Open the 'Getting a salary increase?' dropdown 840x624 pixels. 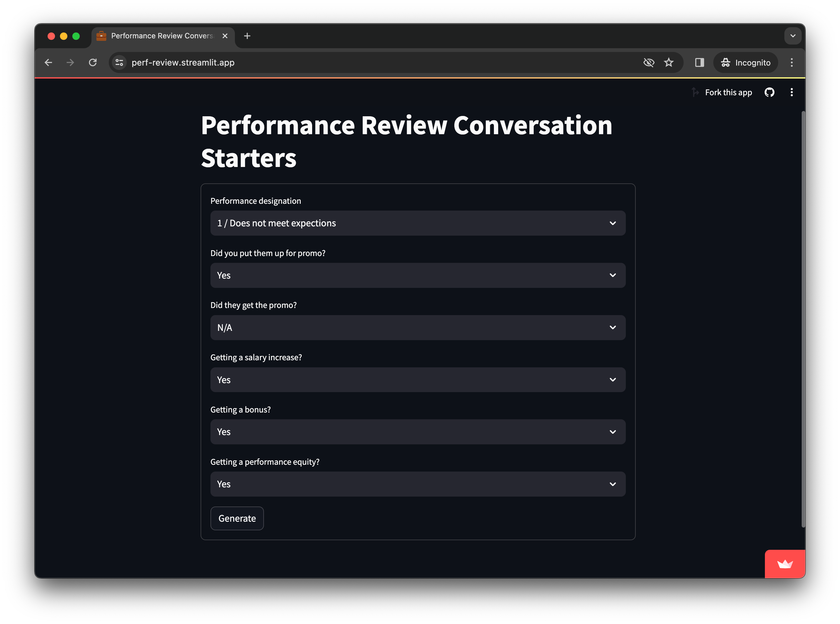pyautogui.click(x=418, y=380)
